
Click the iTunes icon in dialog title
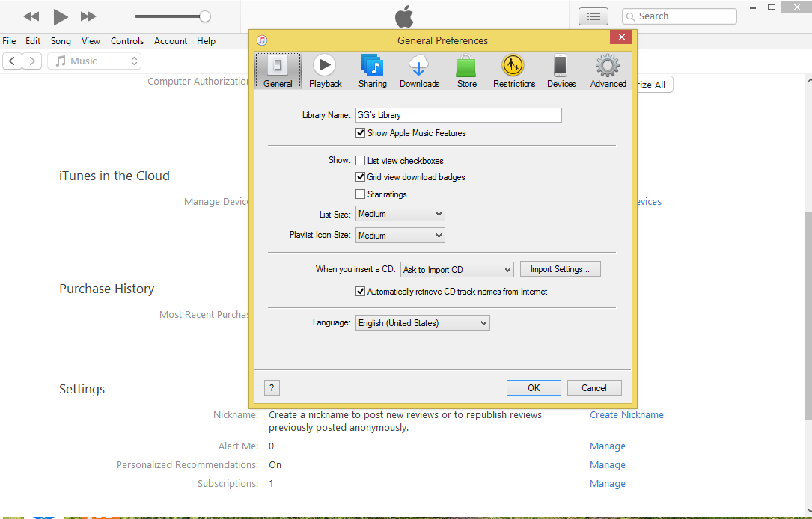coord(262,40)
